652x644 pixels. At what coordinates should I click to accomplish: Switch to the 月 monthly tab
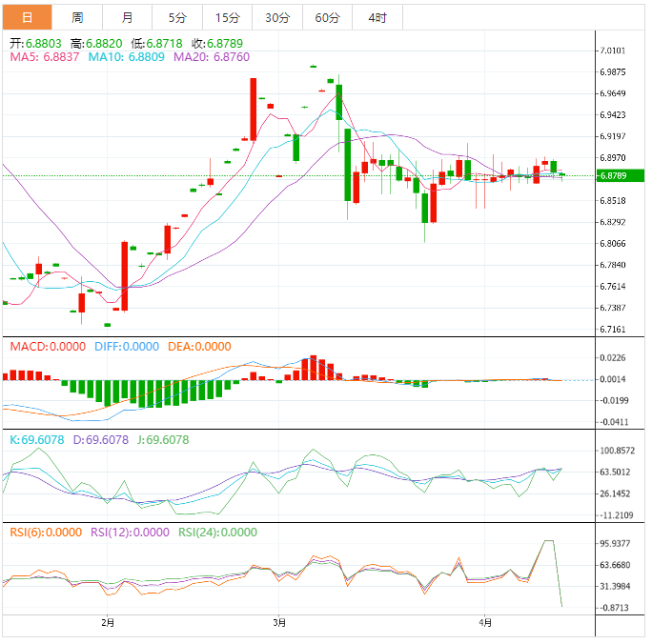[127, 17]
